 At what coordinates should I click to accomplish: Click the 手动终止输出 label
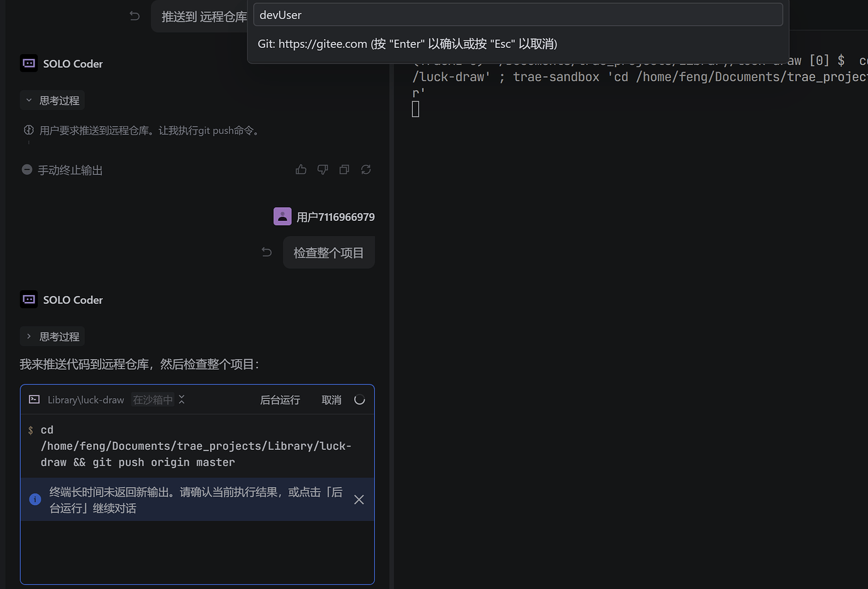70,170
